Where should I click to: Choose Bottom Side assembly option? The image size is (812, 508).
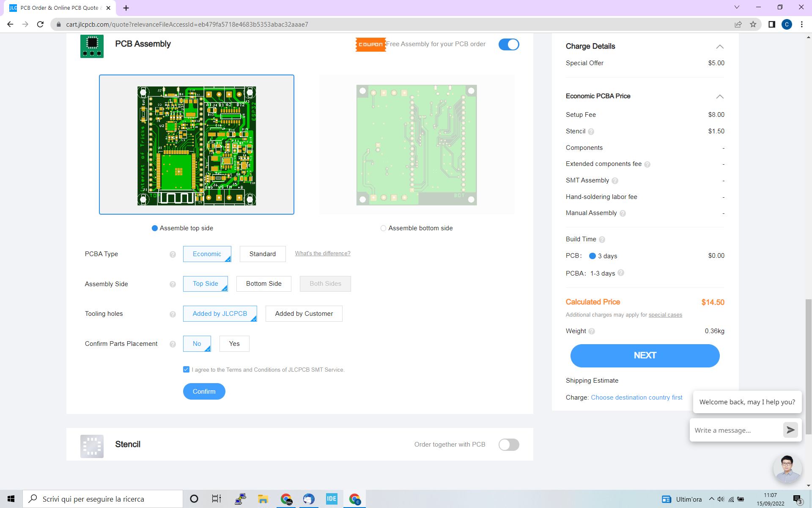(x=263, y=284)
